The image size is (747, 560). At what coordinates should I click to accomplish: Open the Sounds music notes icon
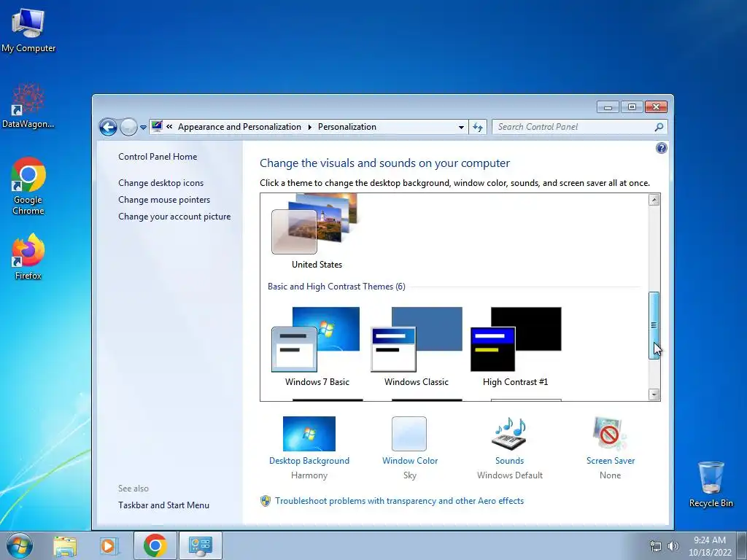click(509, 434)
